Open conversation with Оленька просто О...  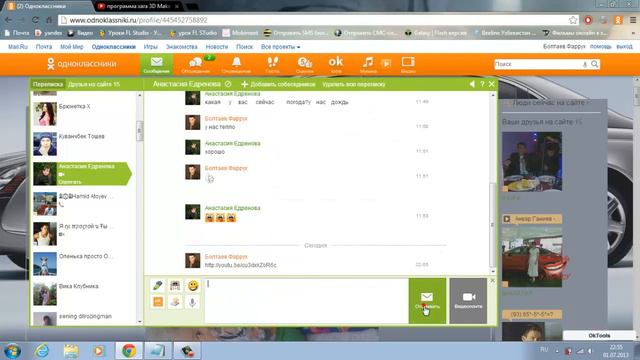pos(83,264)
